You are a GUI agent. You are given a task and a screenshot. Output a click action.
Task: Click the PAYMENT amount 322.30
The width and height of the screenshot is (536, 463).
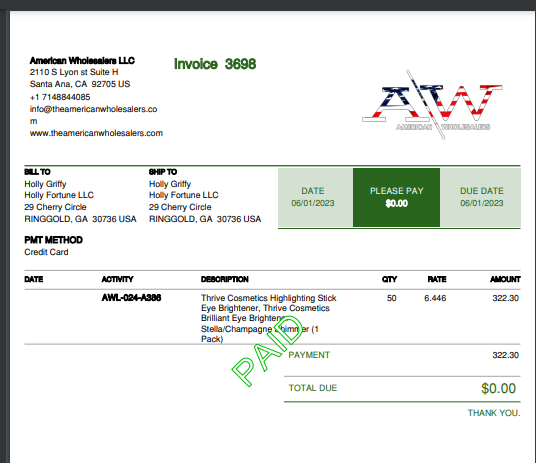(505, 355)
